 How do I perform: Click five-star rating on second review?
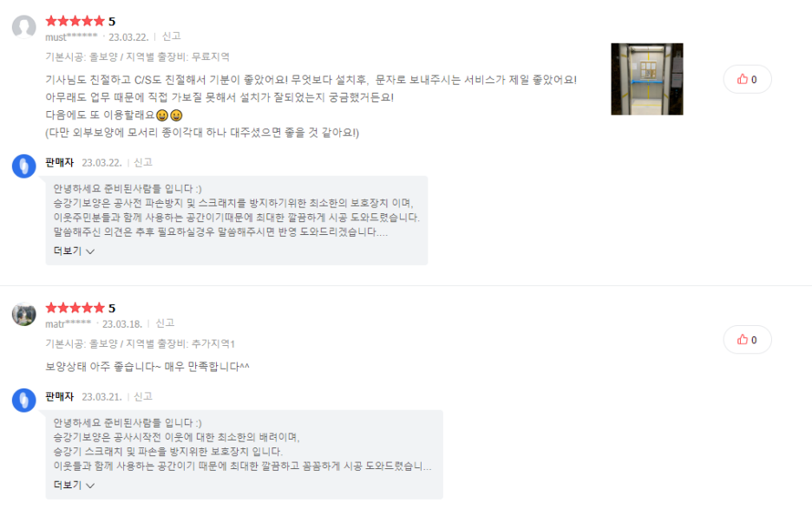click(75, 308)
